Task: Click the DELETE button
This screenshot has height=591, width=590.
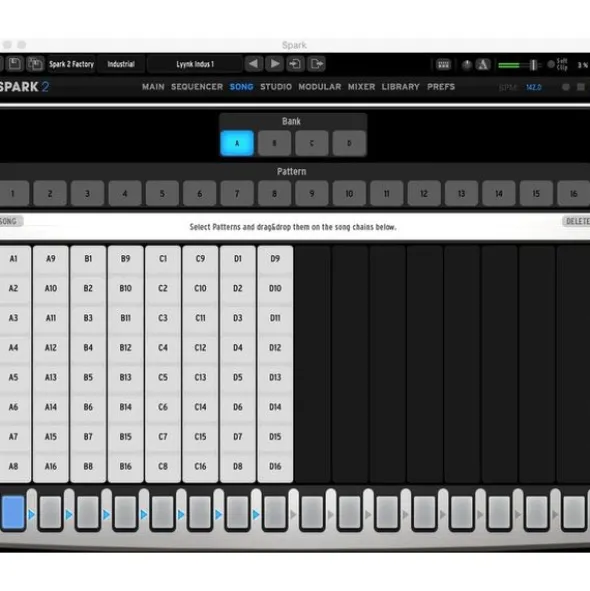Action: pyautogui.click(x=576, y=222)
